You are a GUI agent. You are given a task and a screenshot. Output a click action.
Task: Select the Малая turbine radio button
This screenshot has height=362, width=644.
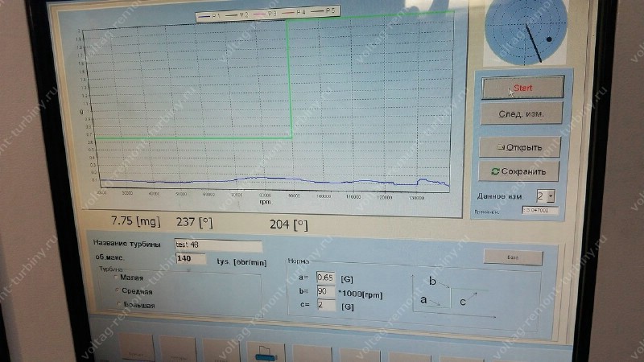tap(119, 278)
